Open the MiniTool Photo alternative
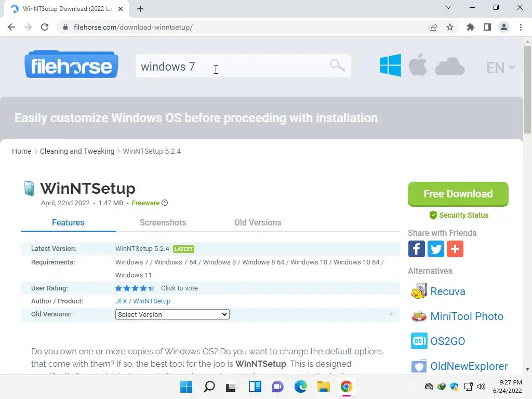This screenshot has width=532, height=399. coord(467,316)
